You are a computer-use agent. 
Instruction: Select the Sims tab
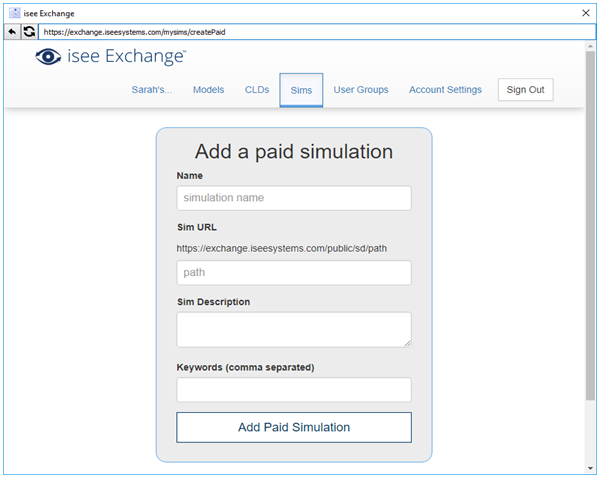[301, 90]
